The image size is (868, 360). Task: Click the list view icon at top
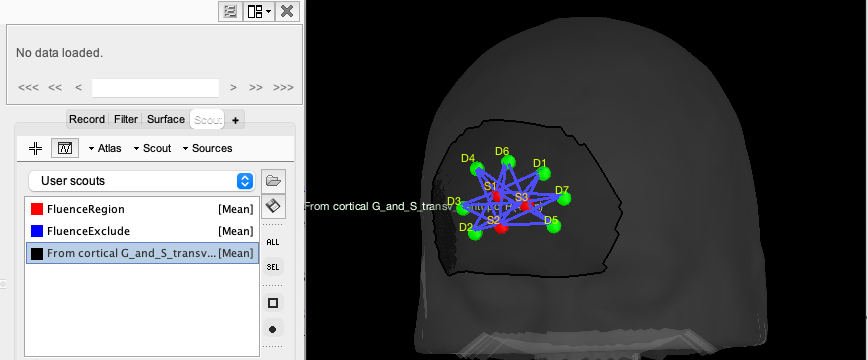pos(230,11)
